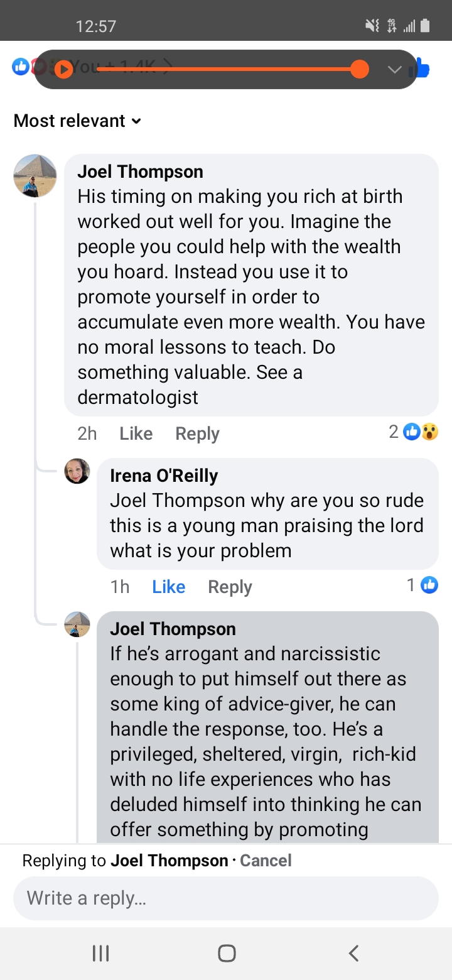Collapse the audio player chevron
The image size is (452, 980).
point(394,70)
